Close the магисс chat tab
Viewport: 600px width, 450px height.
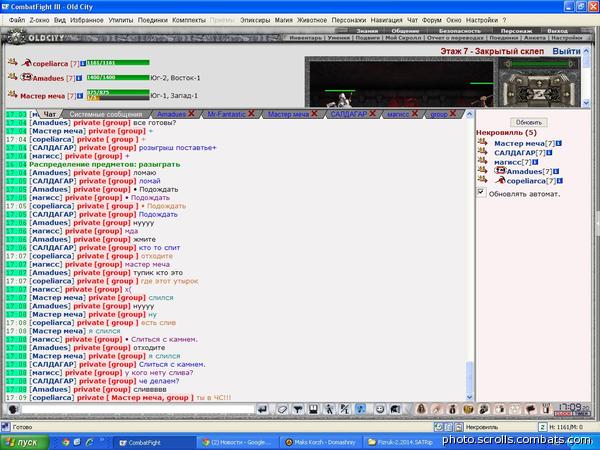[414, 113]
